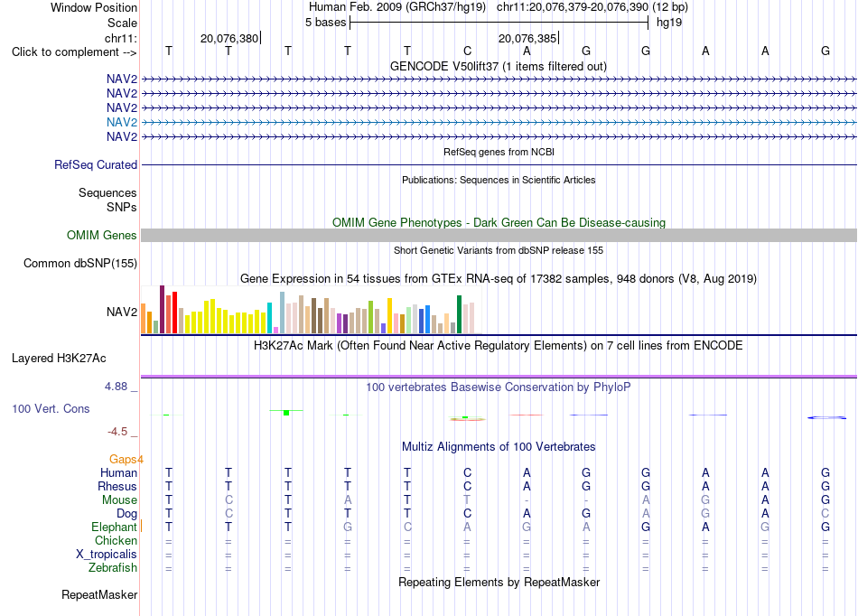Open the OMIM Gene Phenotypes title
This screenshot has height=616, width=858.
coord(499,223)
